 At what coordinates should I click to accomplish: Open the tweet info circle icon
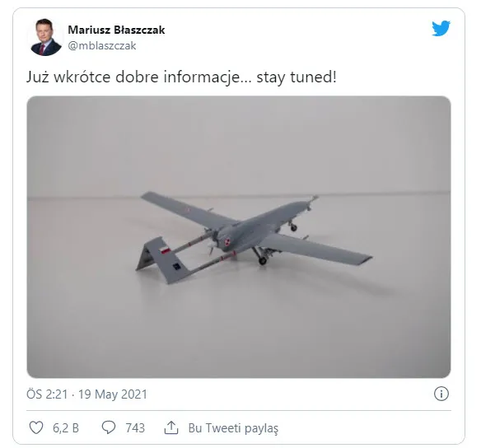[x=441, y=393]
